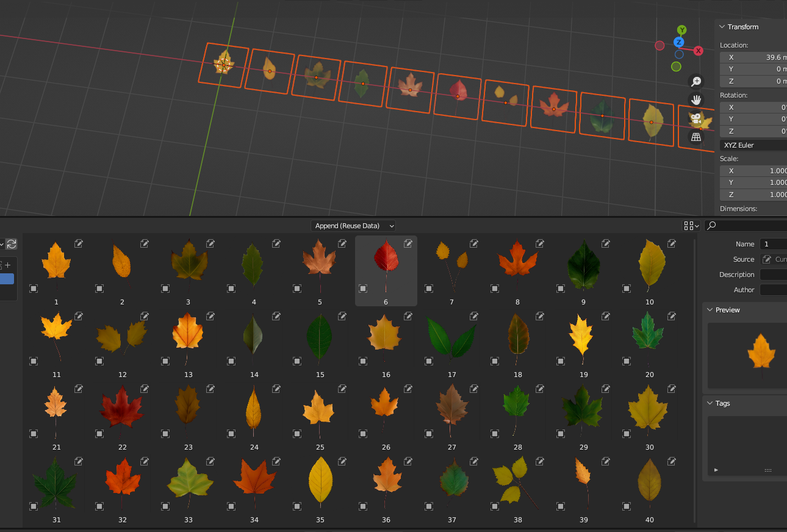Click the X axis on the navigation gizmo

click(x=698, y=51)
